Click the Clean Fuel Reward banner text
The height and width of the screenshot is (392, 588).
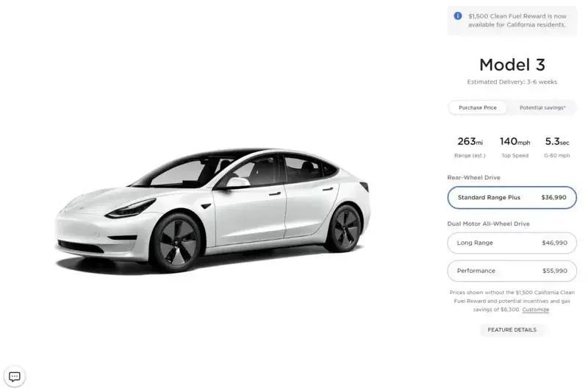pyautogui.click(x=517, y=21)
